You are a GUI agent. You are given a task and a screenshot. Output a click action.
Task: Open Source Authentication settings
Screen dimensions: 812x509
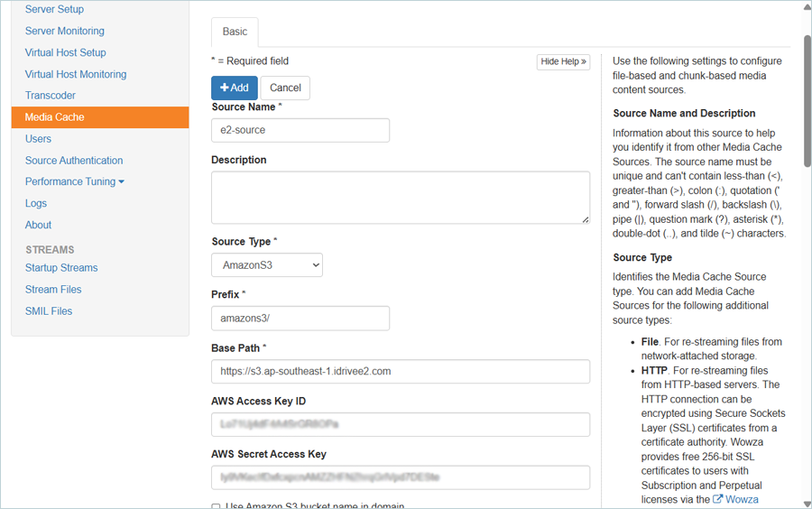[74, 161]
